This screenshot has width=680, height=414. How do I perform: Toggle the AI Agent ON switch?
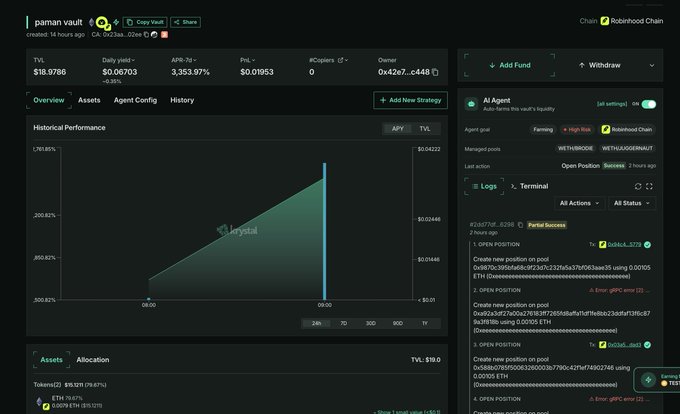[x=649, y=104]
